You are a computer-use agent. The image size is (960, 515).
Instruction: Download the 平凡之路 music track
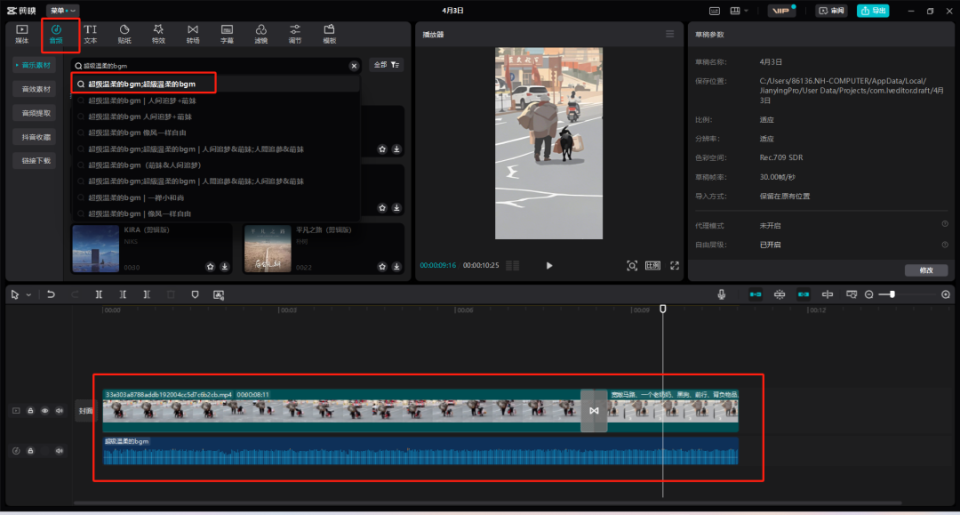[397, 267]
